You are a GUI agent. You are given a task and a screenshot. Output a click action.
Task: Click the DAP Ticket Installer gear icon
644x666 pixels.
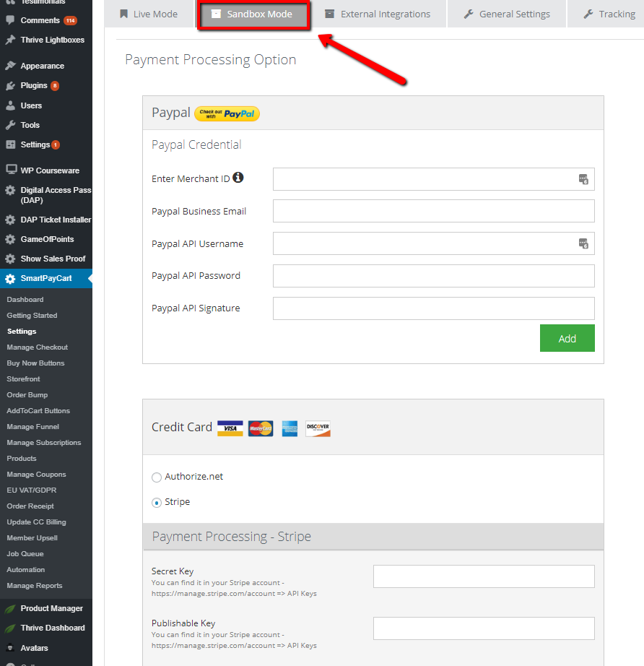point(11,220)
